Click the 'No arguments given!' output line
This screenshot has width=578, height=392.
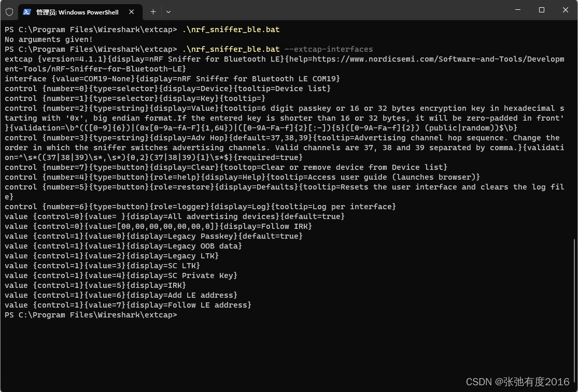coord(49,39)
